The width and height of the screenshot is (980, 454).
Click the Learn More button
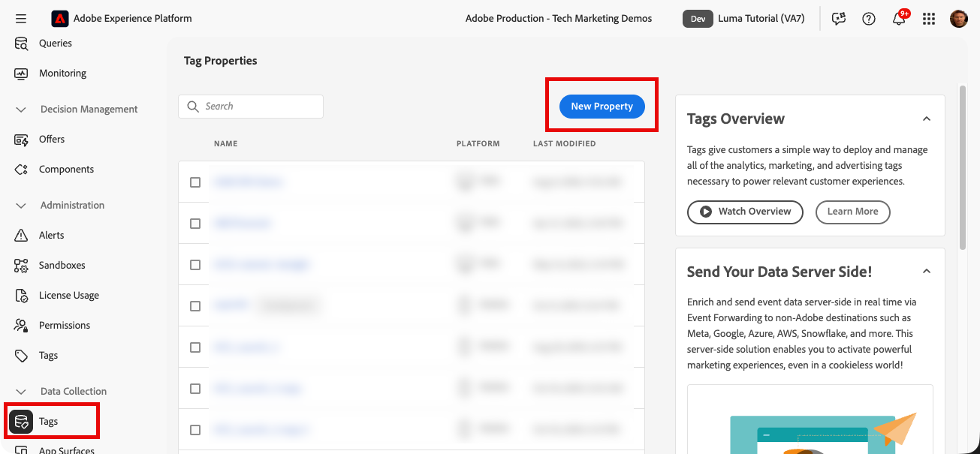point(852,212)
